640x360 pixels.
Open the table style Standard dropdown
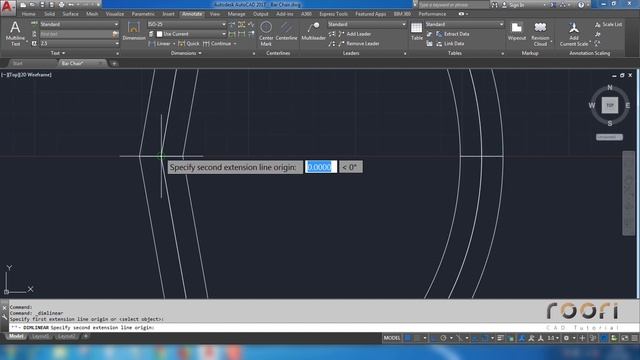[464, 24]
